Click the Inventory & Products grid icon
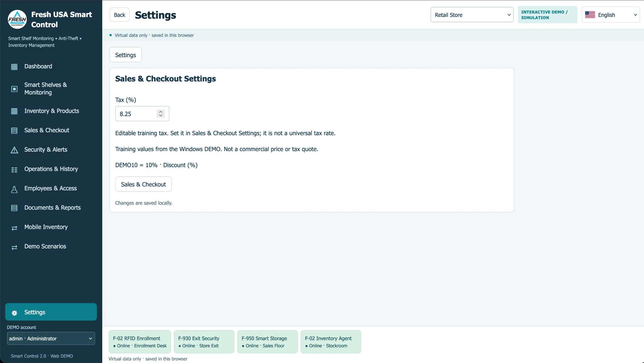Screen dimensions: 644x363 click(14, 111)
